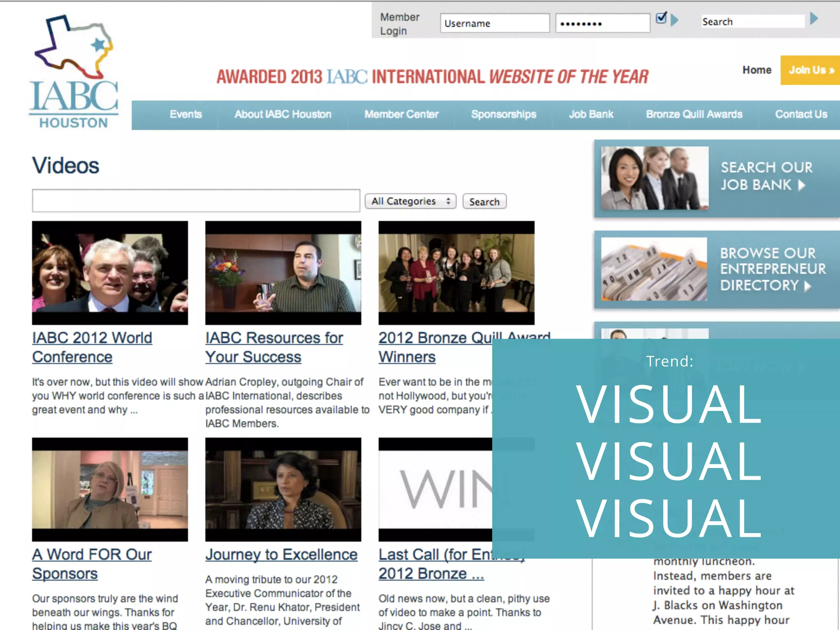
Task: Toggle the remember-me login checkbox
Action: click(x=661, y=18)
